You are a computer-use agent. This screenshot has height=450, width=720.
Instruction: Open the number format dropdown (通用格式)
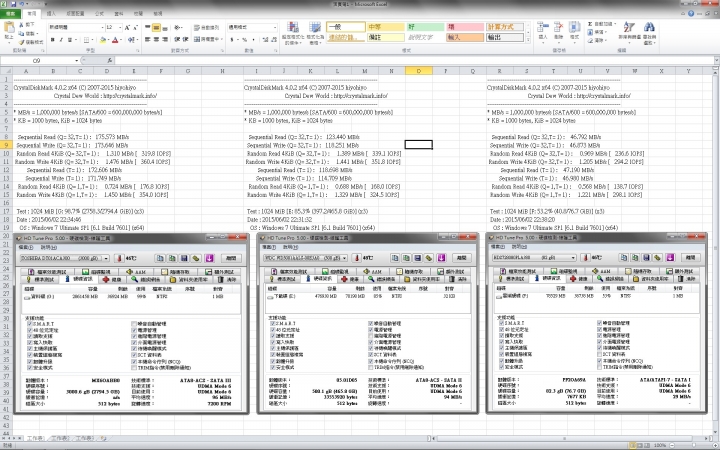[x=275, y=28]
